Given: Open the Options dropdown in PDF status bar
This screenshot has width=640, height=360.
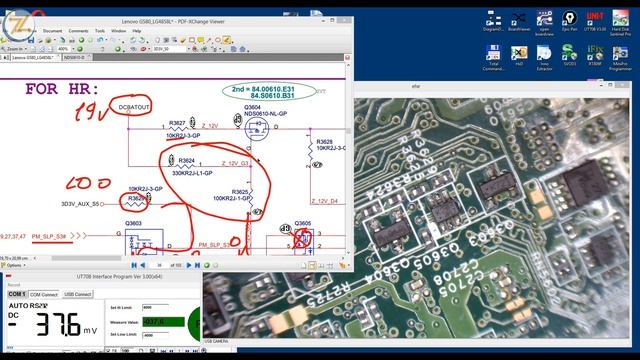Looking at the screenshot, I should click(x=13, y=265).
